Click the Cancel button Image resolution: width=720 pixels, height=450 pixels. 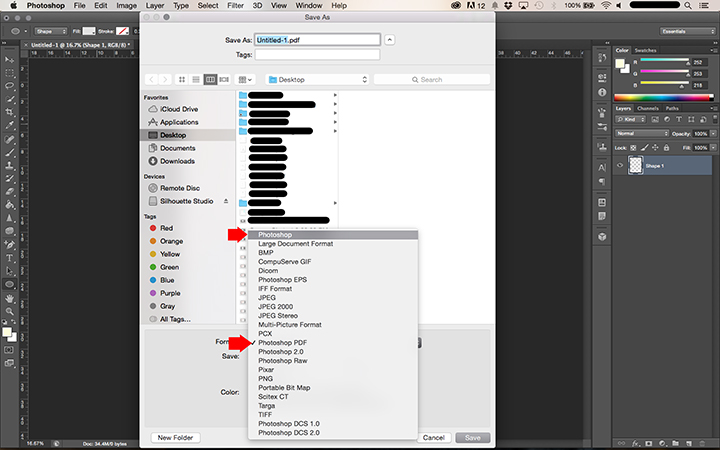coord(433,438)
